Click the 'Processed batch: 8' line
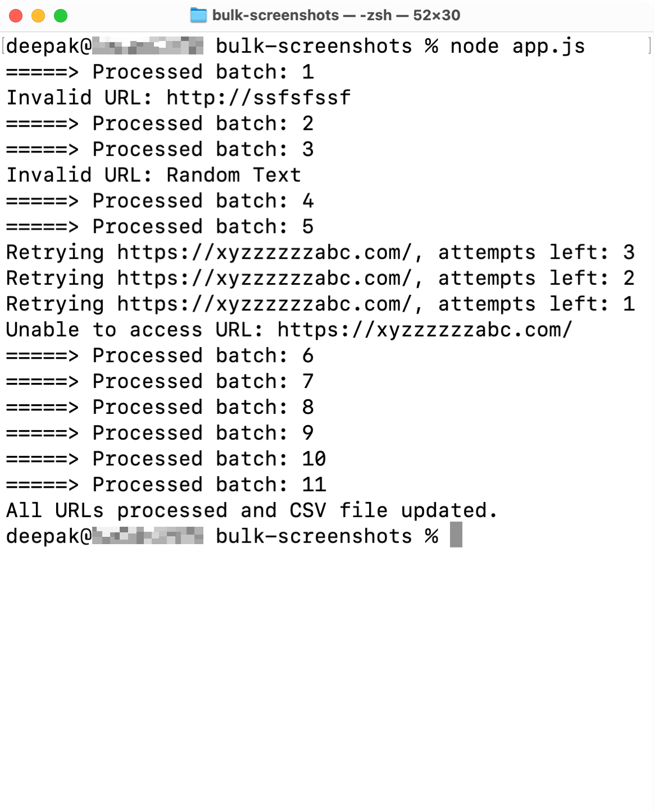Screen dimensions: 654x812 click(160, 408)
